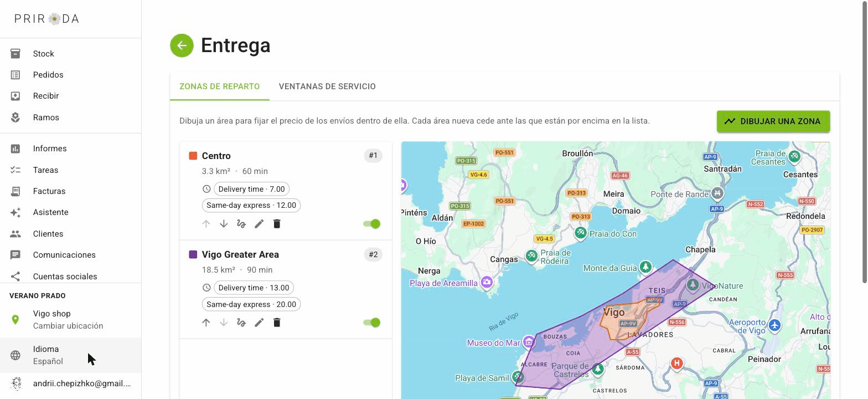The width and height of the screenshot is (868, 399).
Task: Open Stock from the sidebar
Action: [71, 54]
